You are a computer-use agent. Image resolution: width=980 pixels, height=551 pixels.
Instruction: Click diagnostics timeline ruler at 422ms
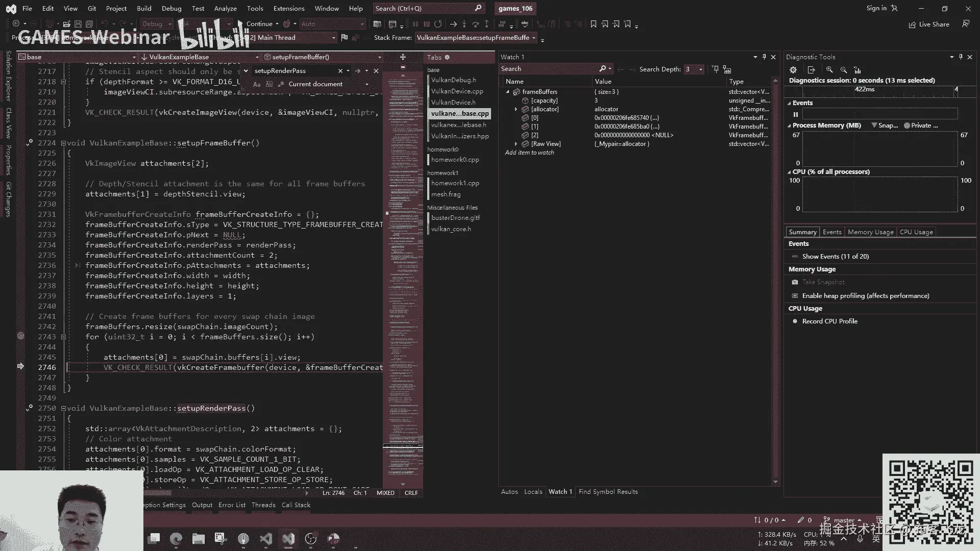click(x=865, y=89)
